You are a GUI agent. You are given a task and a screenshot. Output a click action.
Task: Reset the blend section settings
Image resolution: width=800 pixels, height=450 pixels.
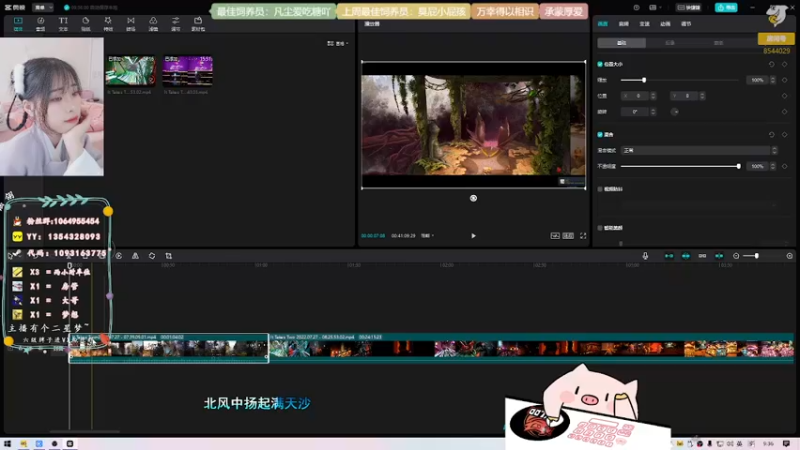(771, 135)
